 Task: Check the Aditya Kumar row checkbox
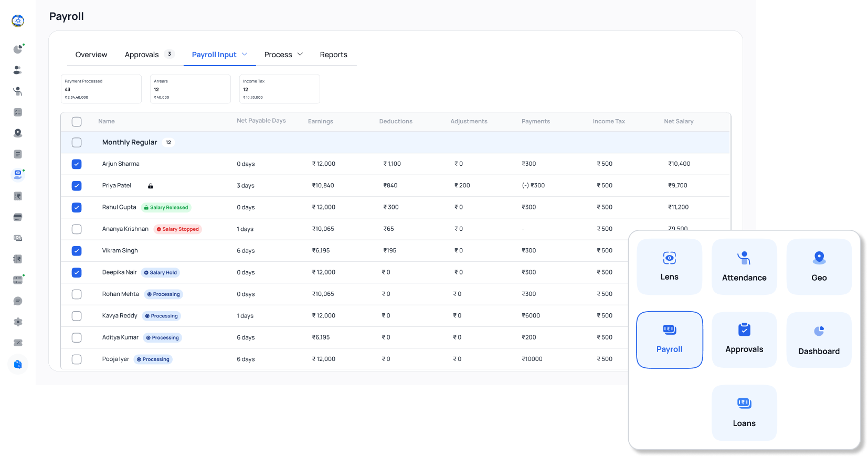click(x=77, y=337)
